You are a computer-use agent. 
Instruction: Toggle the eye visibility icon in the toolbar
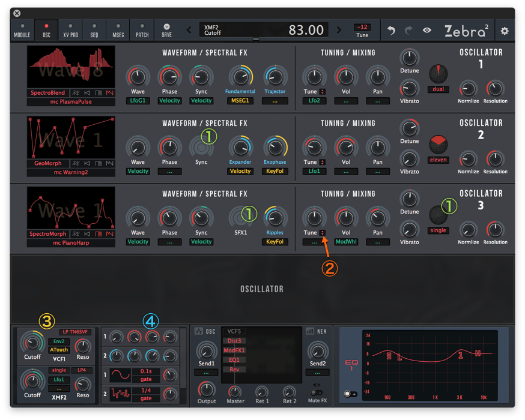coord(426,31)
